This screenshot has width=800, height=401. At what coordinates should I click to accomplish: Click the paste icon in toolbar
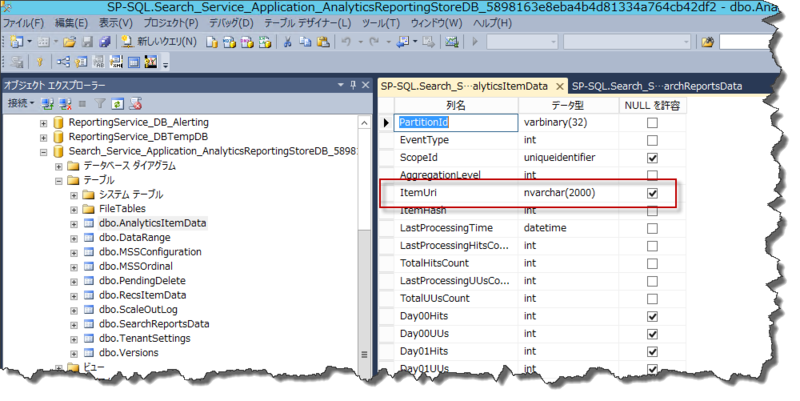pyautogui.click(x=322, y=42)
